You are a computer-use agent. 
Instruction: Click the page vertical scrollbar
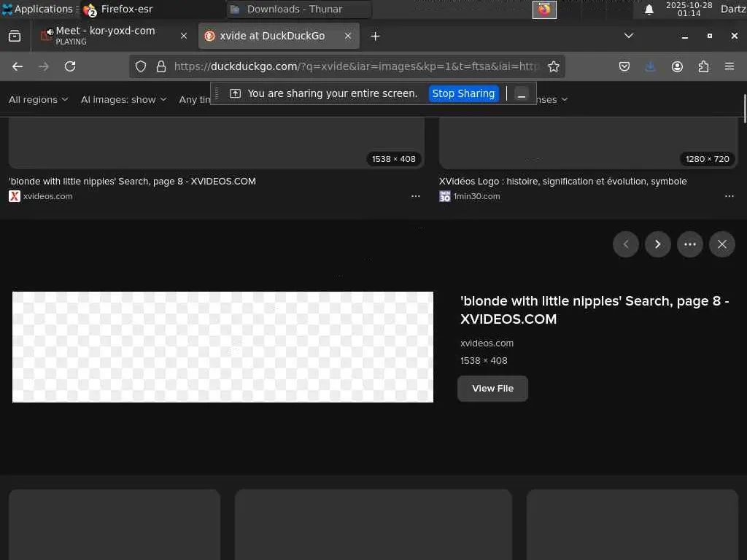[745, 109]
